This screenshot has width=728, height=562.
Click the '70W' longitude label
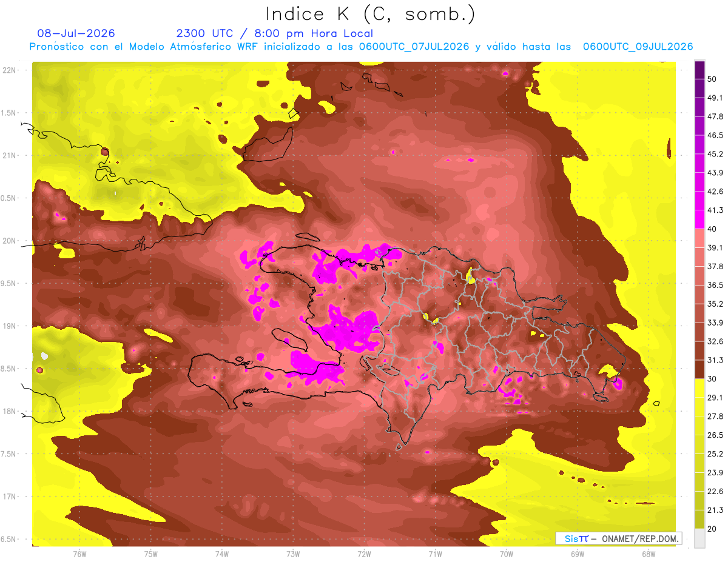507,554
